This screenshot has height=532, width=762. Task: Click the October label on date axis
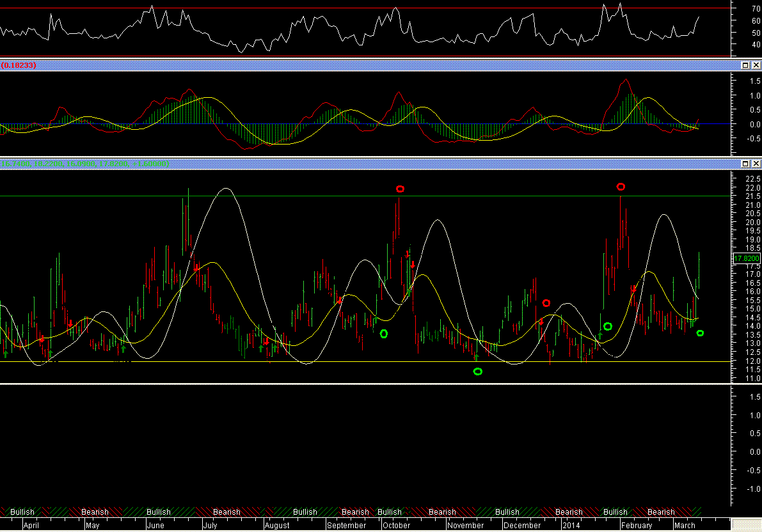(x=397, y=525)
